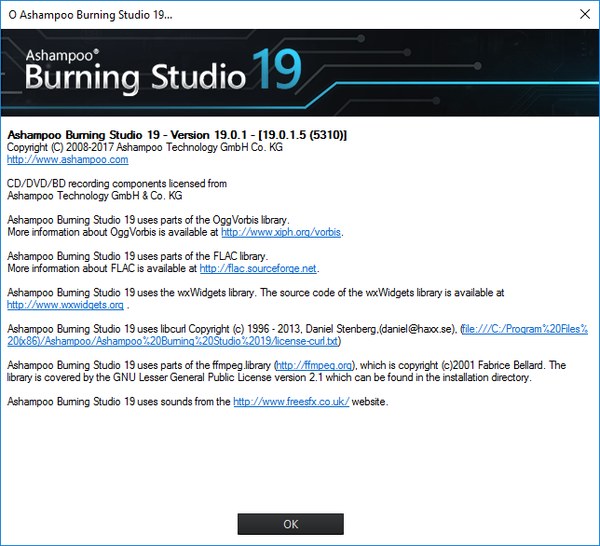Image resolution: width=600 pixels, height=546 pixels.
Task: Click the Ashampoo wordmark in the banner
Action: (61, 55)
